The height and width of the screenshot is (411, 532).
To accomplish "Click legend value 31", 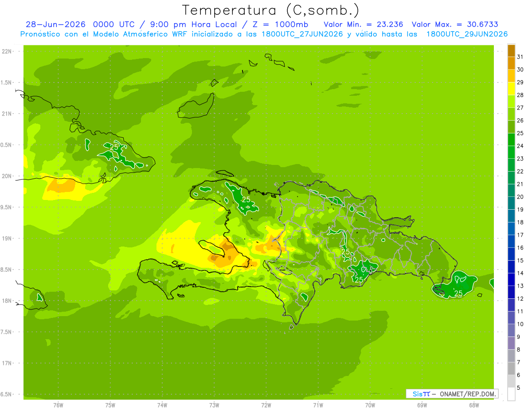I will coord(520,57).
